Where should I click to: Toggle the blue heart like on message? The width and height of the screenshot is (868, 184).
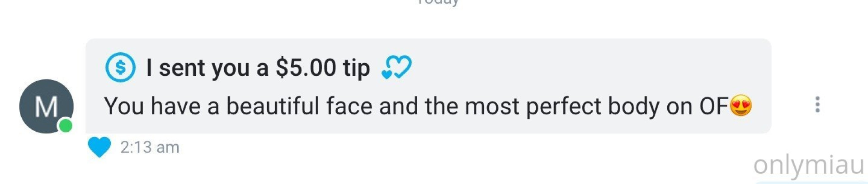click(x=99, y=147)
